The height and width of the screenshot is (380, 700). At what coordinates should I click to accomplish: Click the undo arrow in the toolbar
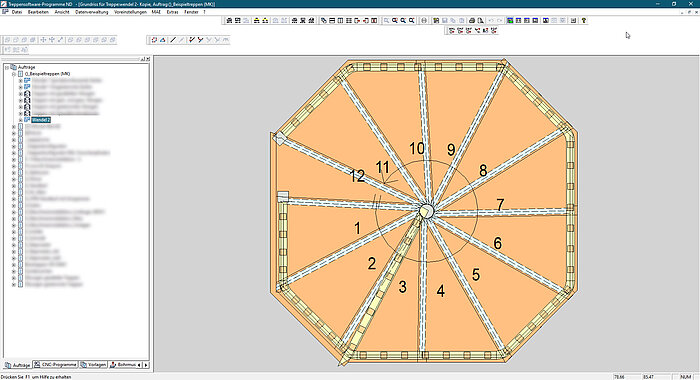[x=491, y=21]
